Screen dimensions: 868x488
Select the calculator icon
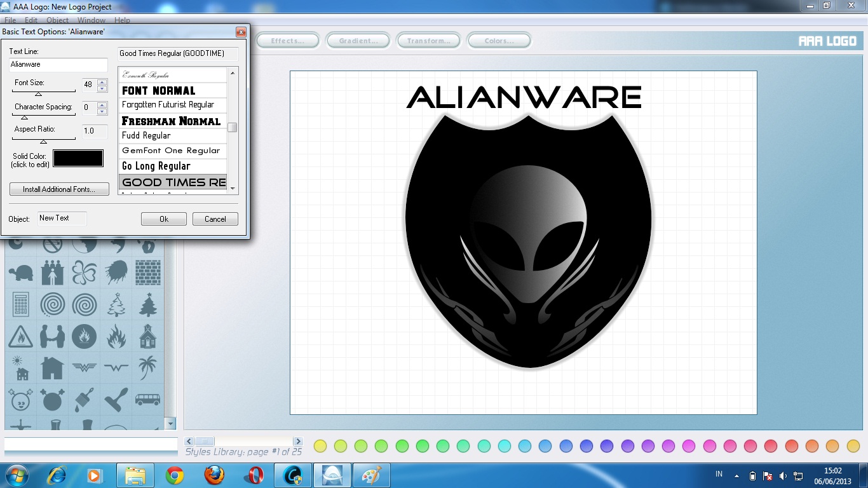(x=21, y=305)
